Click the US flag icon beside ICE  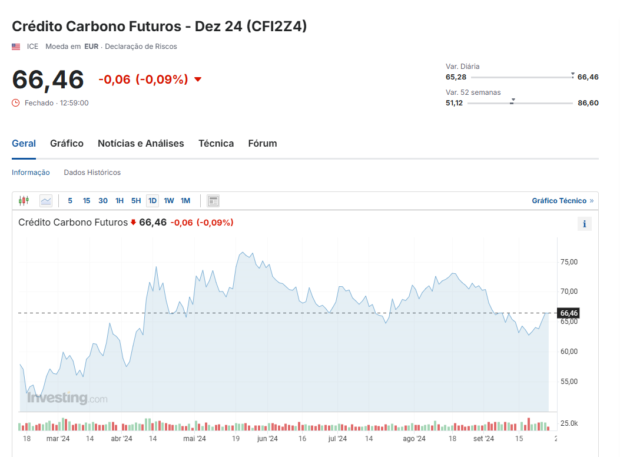tap(16, 47)
